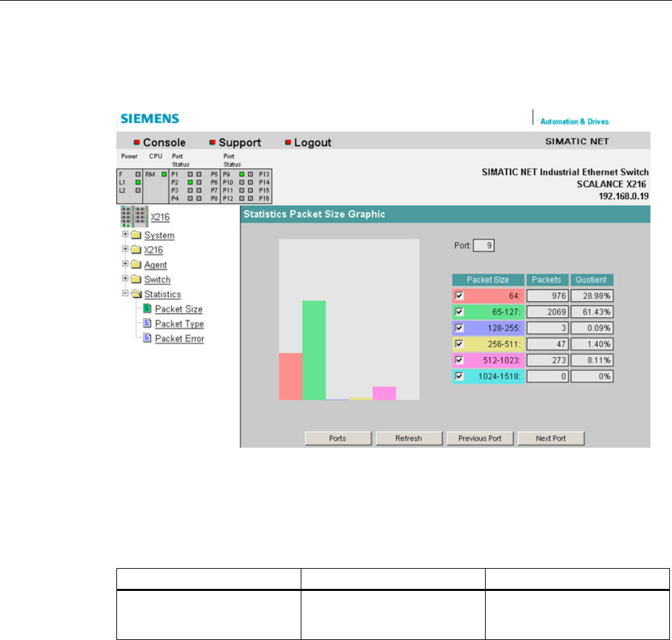Click the red bullet beside Support
This screenshot has height=640, width=672.
pyautogui.click(x=212, y=143)
